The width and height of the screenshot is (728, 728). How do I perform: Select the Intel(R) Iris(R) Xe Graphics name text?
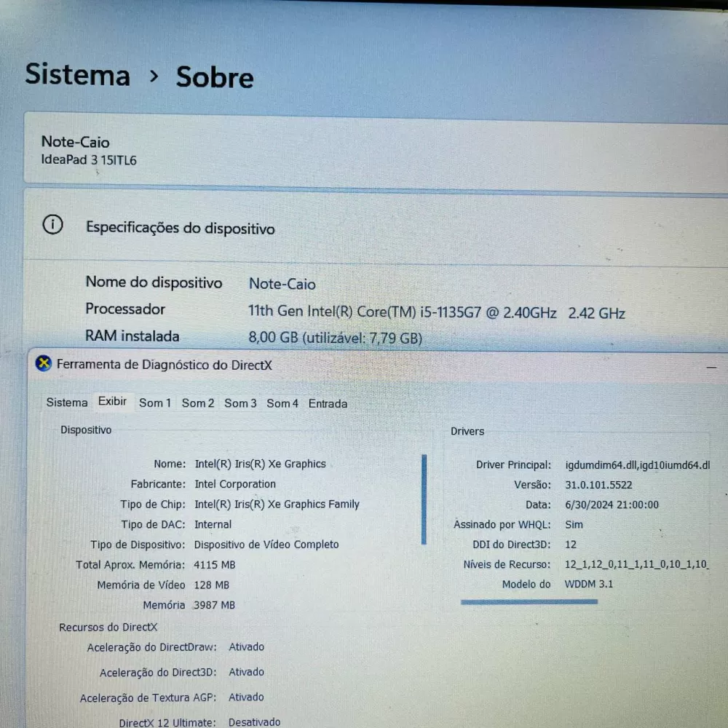pyautogui.click(x=261, y=464)
